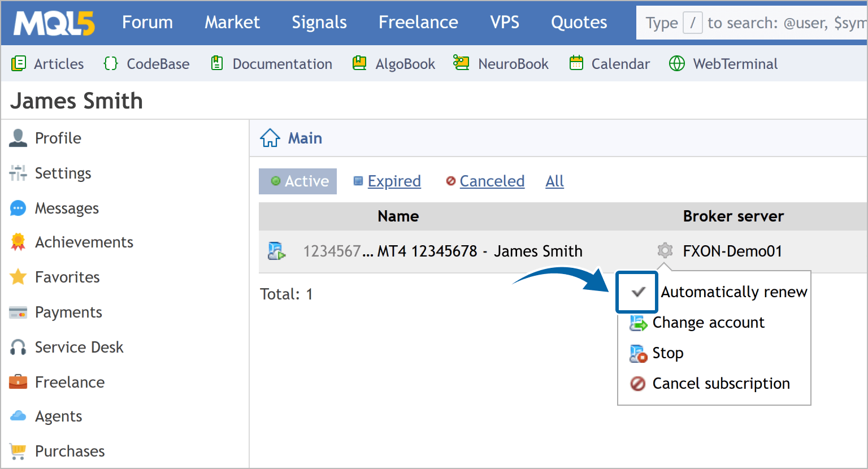Viewport: 868px width, 469px height.
Task: Open the VPS page
Action: 505,22
